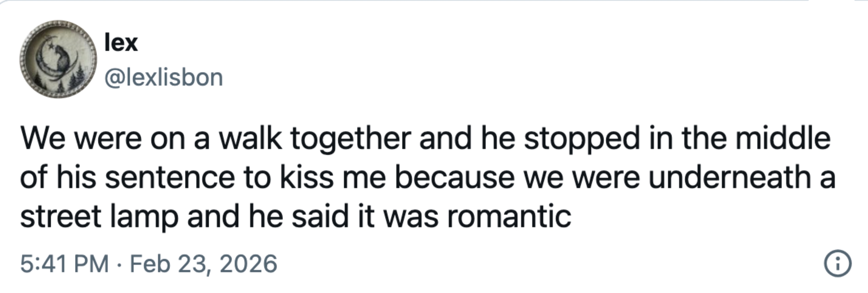Open the @lexlisbon handle link
Image resolution: width=868 pixels, height=293 pixels.
pos(164,78)
